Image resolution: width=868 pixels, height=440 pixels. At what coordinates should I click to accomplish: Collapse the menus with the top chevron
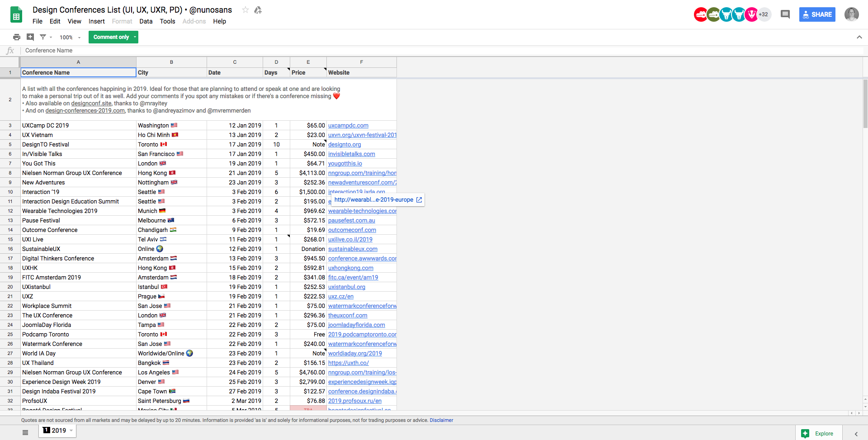(x=859, y=37)
